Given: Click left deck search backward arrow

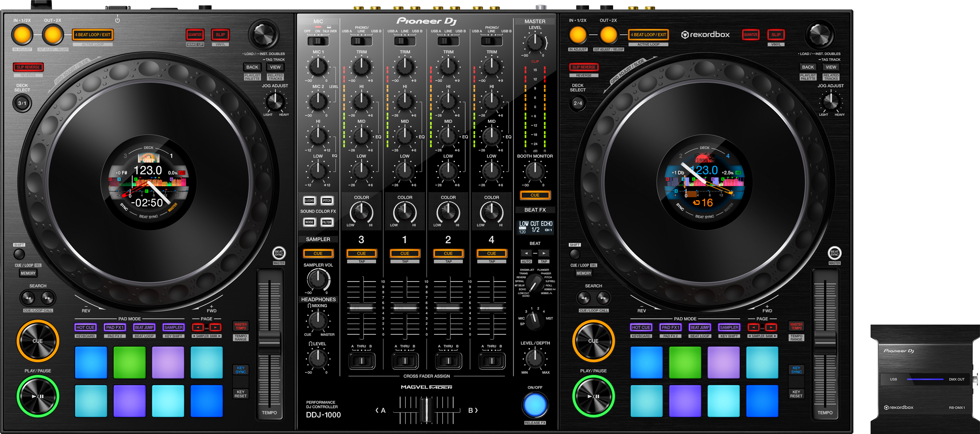Looking at the screenshot, I should tap(28, 298).
